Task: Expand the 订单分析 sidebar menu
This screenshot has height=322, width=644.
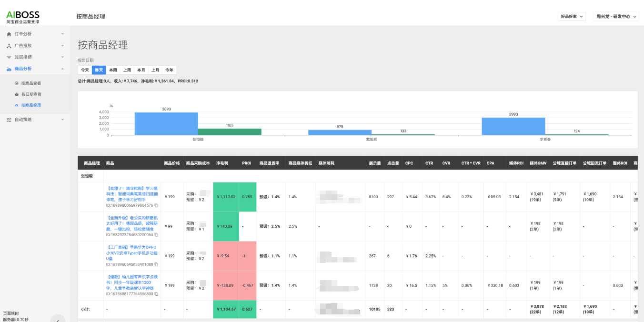Action: [62, 34]
